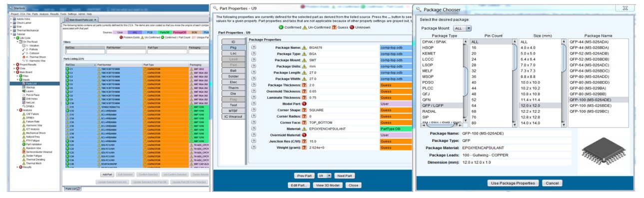The height and width of the screenshot is (198, 644).
Task: Click the help icon beside Weight (gram)
Action: (x=253, y=147)
